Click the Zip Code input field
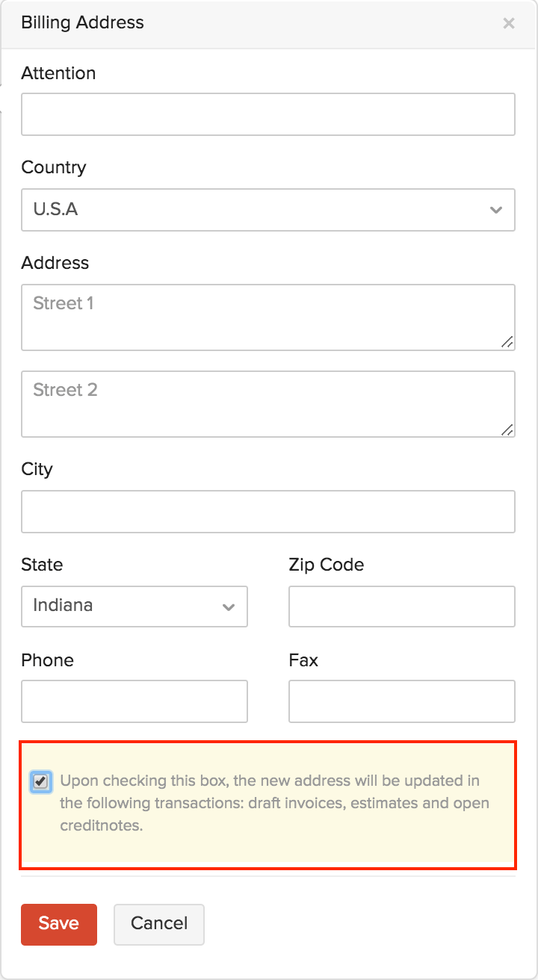538x980 pixels. click(x=401, y=607)
